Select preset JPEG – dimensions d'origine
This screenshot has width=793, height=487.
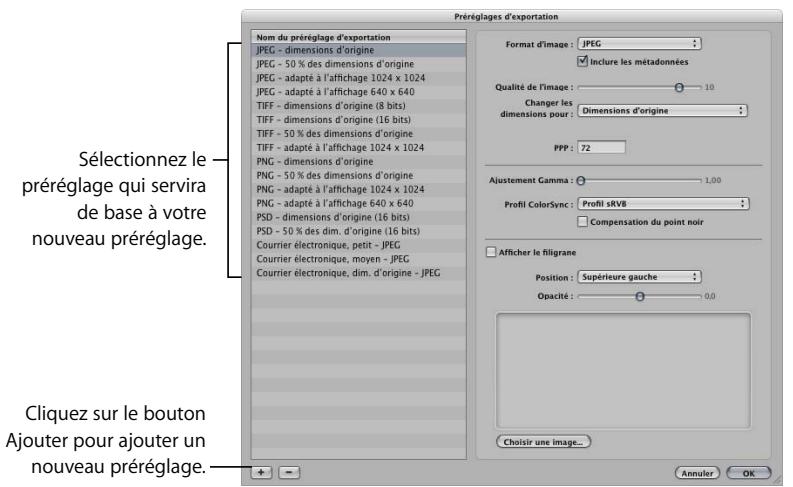(x=359, y=50)
